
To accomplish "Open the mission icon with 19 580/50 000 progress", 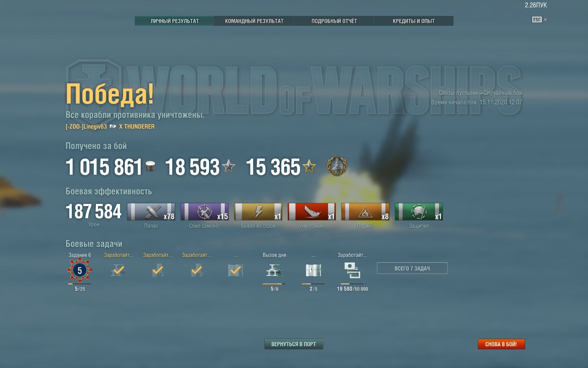I will coord(352,271).
